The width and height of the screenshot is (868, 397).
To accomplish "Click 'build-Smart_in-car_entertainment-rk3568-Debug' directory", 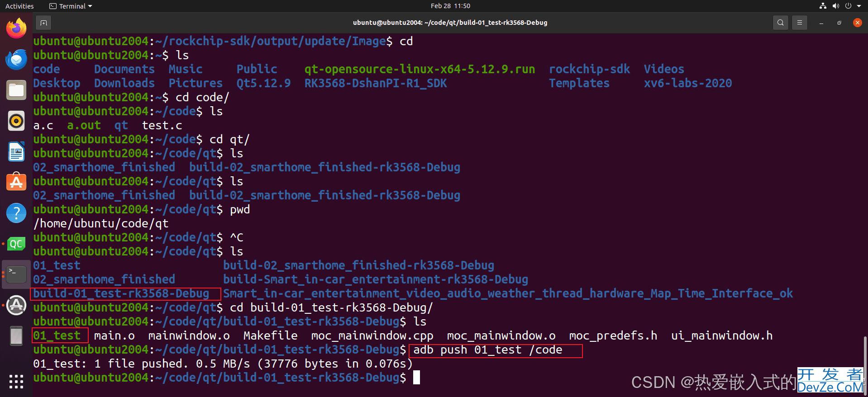I will click(x=376, y=279).
